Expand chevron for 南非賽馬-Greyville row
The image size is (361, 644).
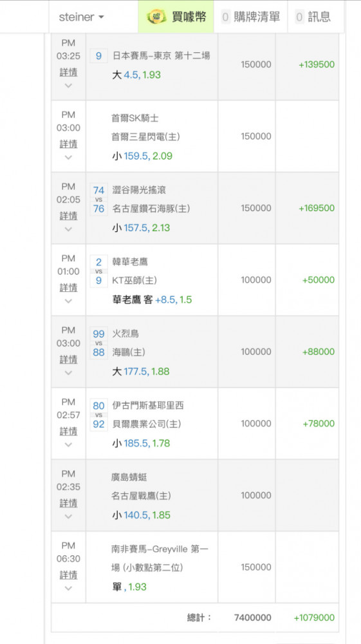68,588
